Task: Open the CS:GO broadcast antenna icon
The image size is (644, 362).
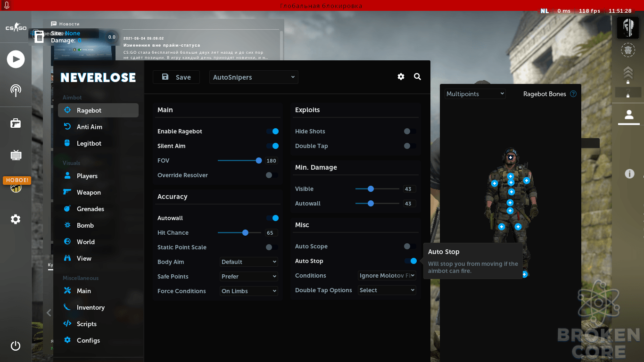Action: point(16,90)
